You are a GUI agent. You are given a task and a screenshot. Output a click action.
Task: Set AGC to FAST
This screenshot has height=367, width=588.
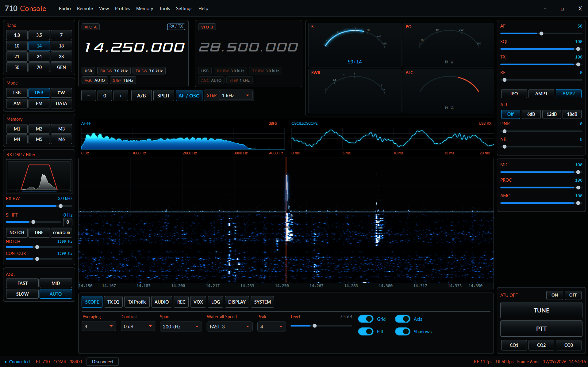coord(22,283)
